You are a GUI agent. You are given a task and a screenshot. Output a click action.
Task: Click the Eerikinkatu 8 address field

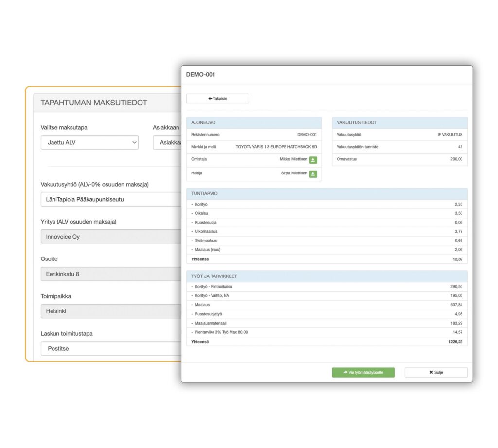[111, 274]
